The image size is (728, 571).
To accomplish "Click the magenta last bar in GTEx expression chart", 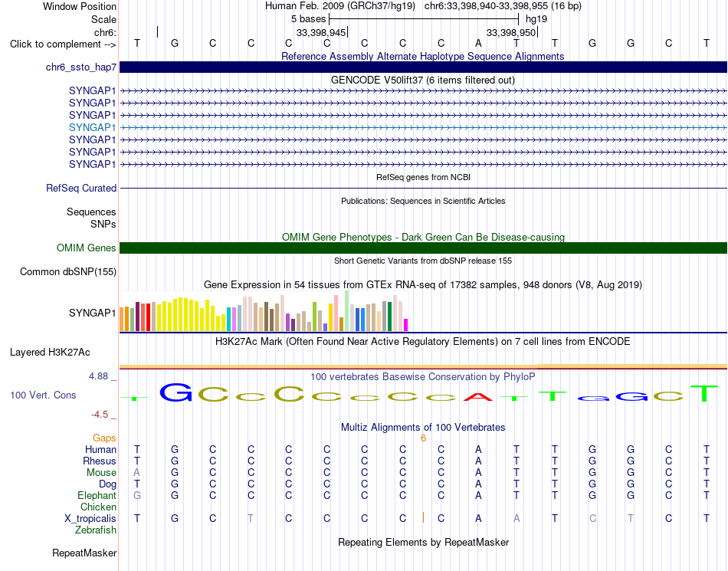I will click(x=406, y=324).
